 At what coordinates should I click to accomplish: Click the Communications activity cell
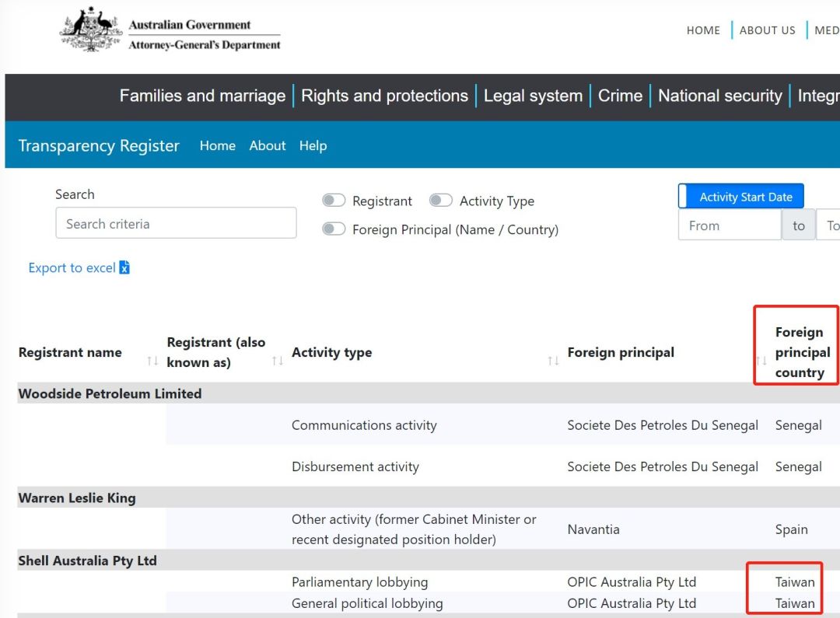pyautogui.click(x=364, y=425)
